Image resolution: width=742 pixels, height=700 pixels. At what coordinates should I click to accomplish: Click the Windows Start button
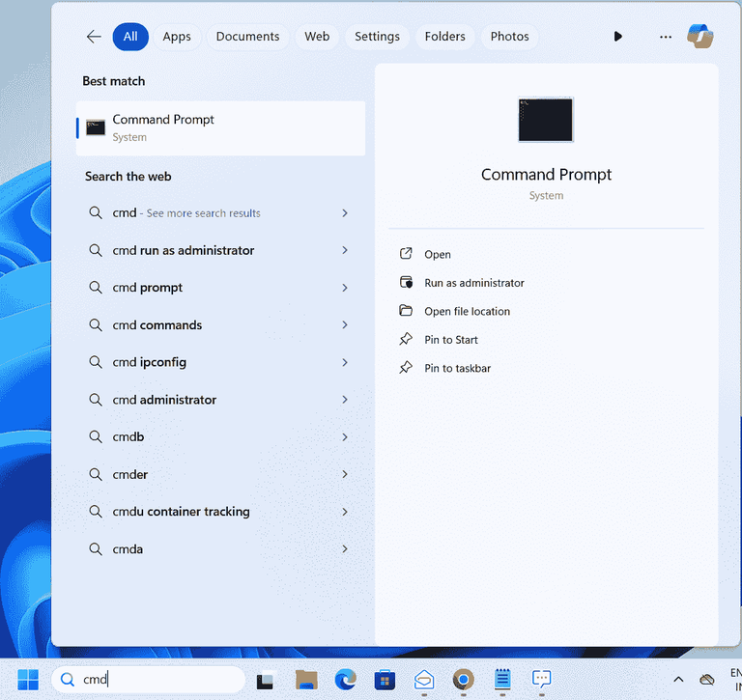pyautogui.click(x=28, y=680)
